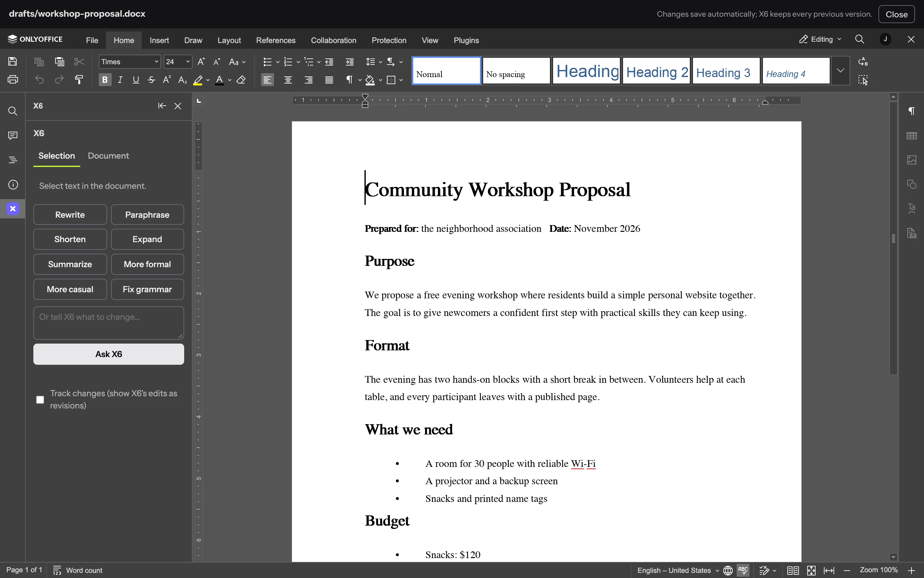This screenshot has height=578, width=924.
Task: Switch to the References tab
Action: (276, 40)
